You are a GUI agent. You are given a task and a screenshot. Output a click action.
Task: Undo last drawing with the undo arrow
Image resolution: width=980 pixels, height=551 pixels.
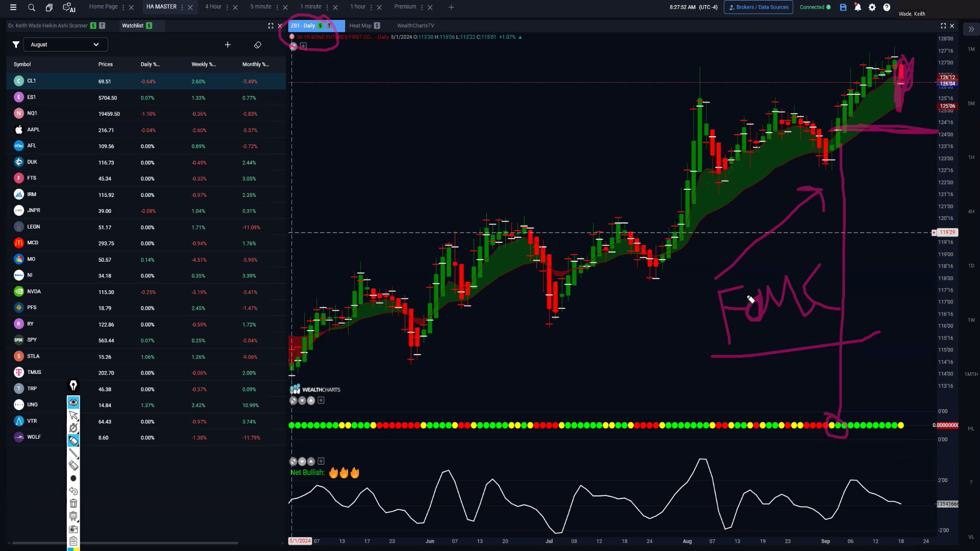coord(73,491)
